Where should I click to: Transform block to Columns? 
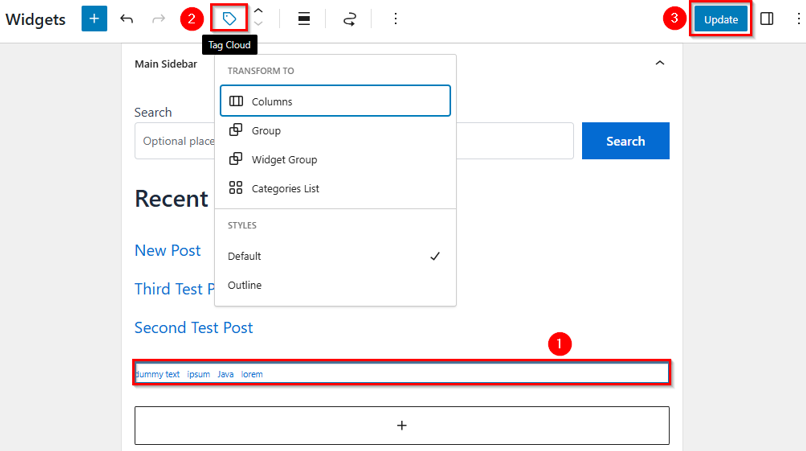[x=335, y=101]
